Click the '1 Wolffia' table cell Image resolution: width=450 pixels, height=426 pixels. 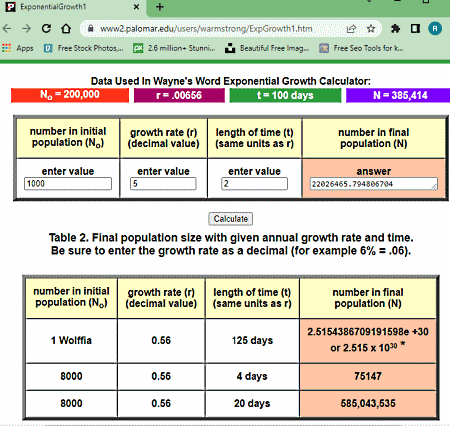point(71,340)
